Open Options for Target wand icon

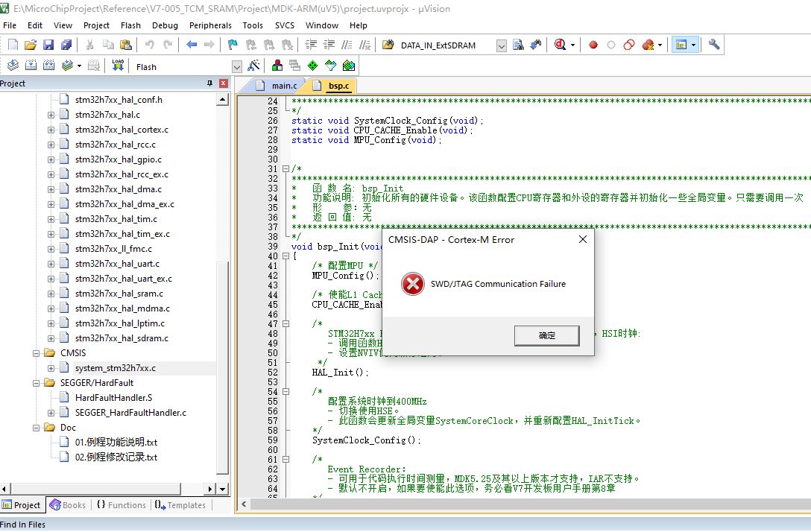(x=253, y=66)
